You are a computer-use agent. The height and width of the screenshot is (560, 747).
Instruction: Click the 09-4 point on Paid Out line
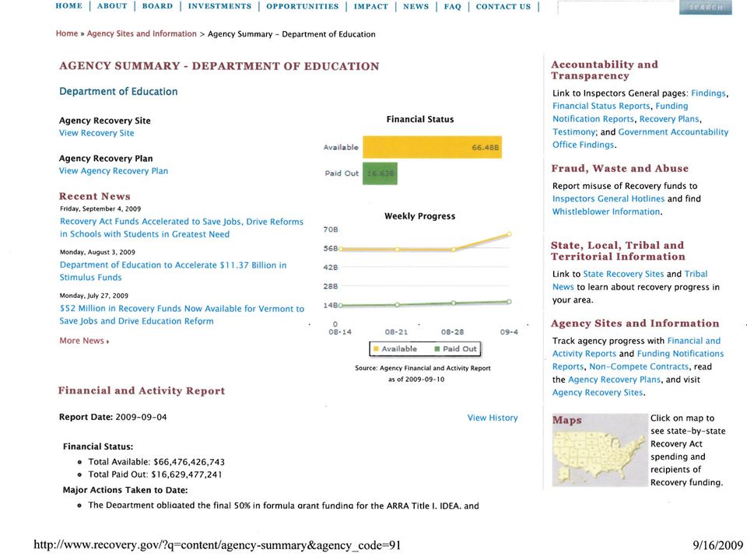[509, 302]
